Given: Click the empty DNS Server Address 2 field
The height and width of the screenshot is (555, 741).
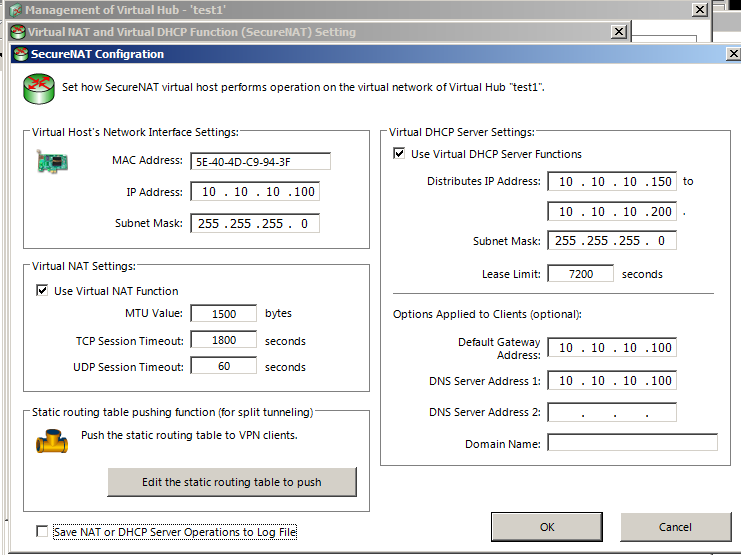Looking at the screenshot, I should click(x=612, y=412).
